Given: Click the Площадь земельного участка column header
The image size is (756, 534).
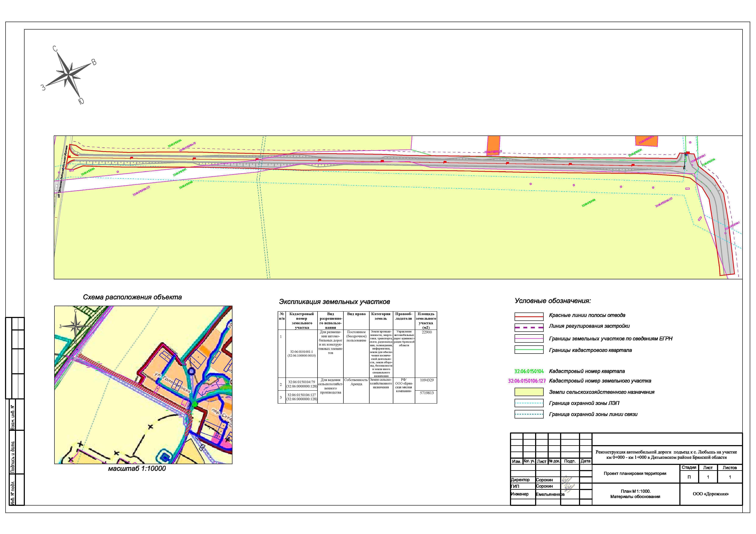Looking at the screenshot, I should [426, 320].
